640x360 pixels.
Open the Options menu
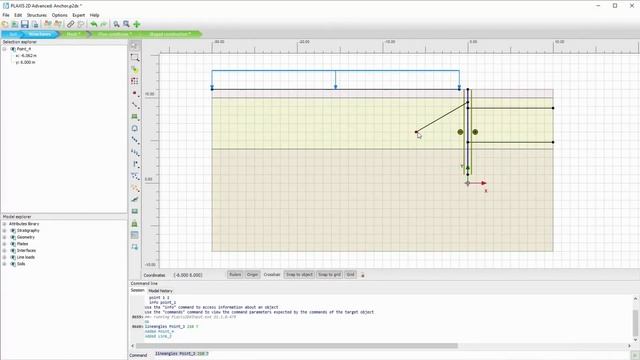point(59,15)
